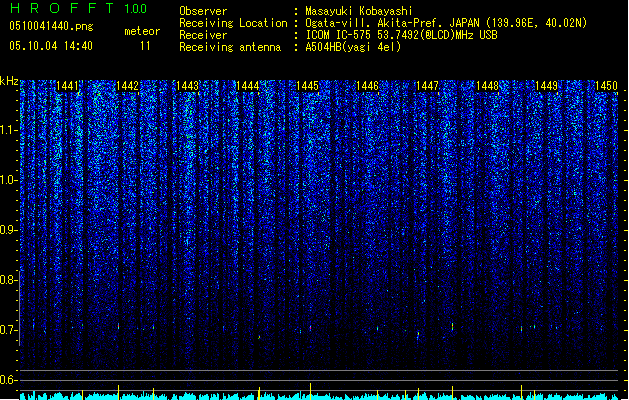The image size is (629, 400).
Task: Select the Ogata-vill. Akita-Pref. JAPAN location text
Action: (x=446, y=23)
